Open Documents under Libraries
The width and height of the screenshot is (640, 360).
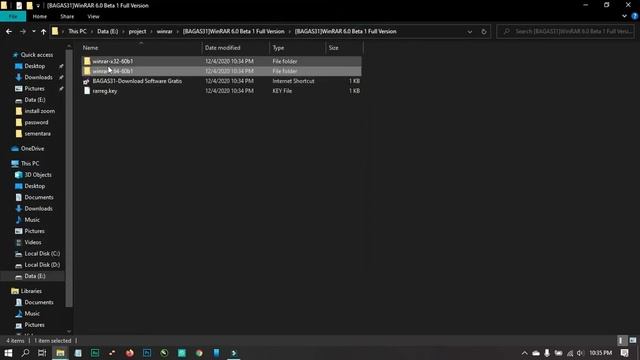pyautogui.click(x=38, y=302)
